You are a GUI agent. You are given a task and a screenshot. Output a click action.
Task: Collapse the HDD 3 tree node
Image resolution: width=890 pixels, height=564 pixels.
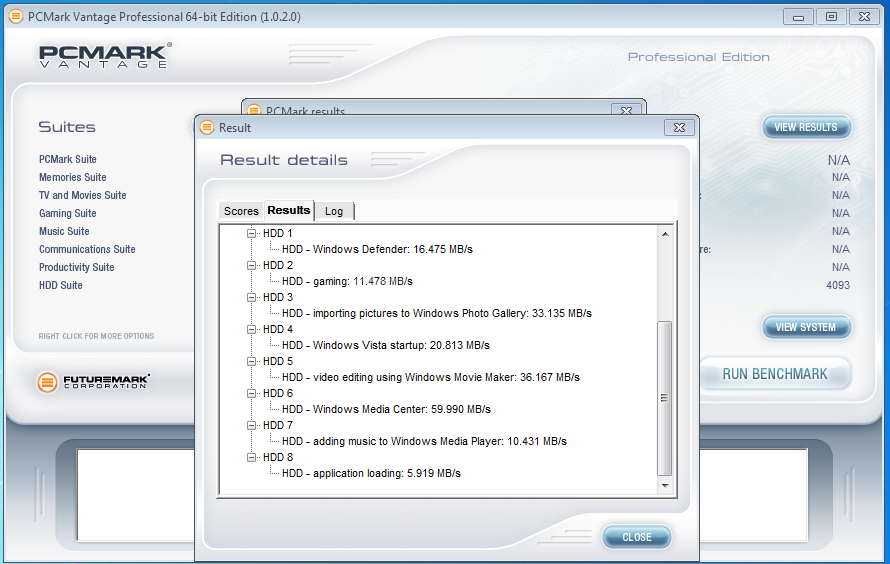pos(251,297)
